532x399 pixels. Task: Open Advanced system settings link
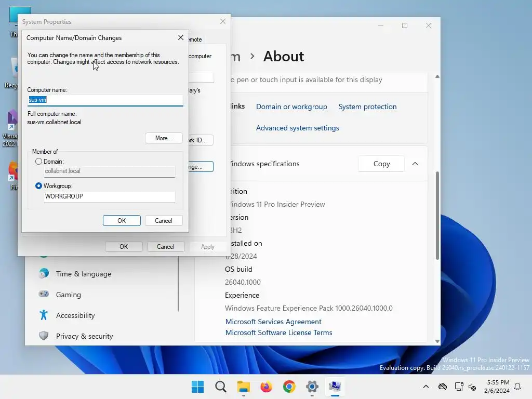pos(297,128)
